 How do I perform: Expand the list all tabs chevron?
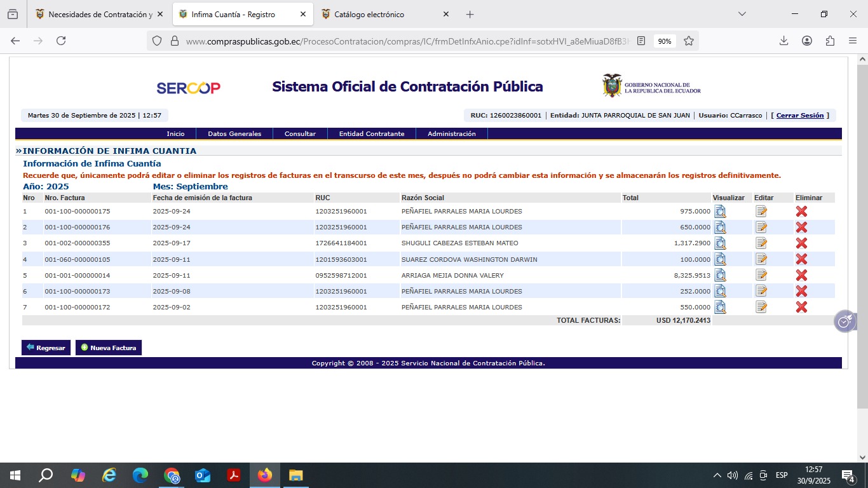point(742,14)
